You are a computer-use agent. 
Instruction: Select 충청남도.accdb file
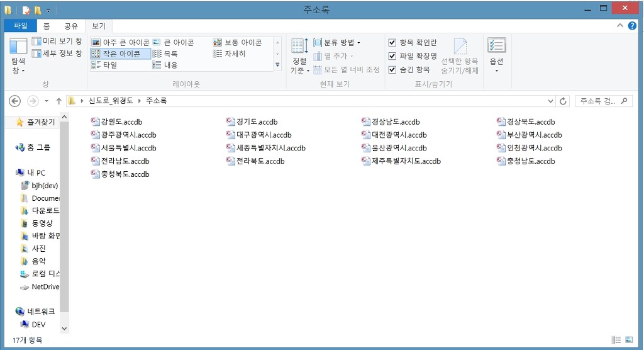[x=526, y=161]
